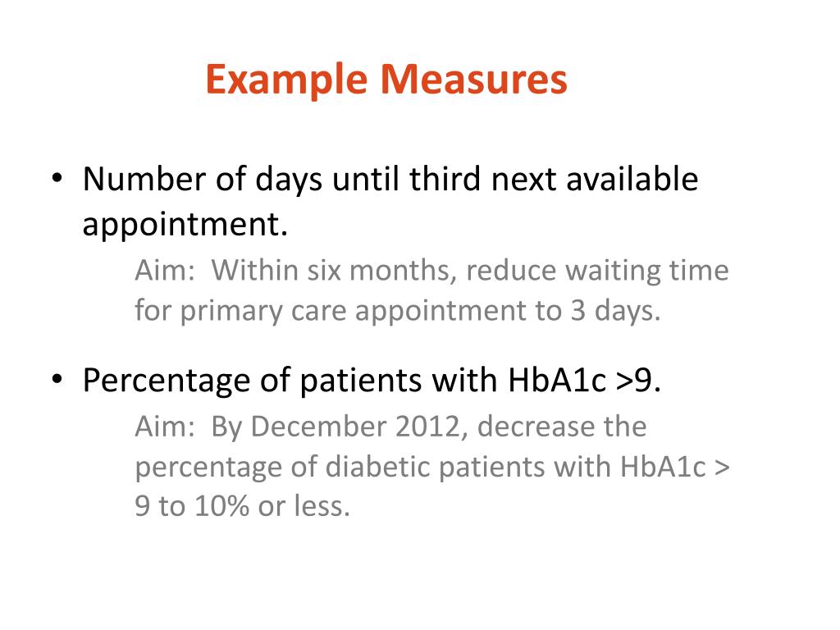Click the 'Aim: Within six months' line
The height and width of the screenshot is (630, 840).
click(431, 270)
